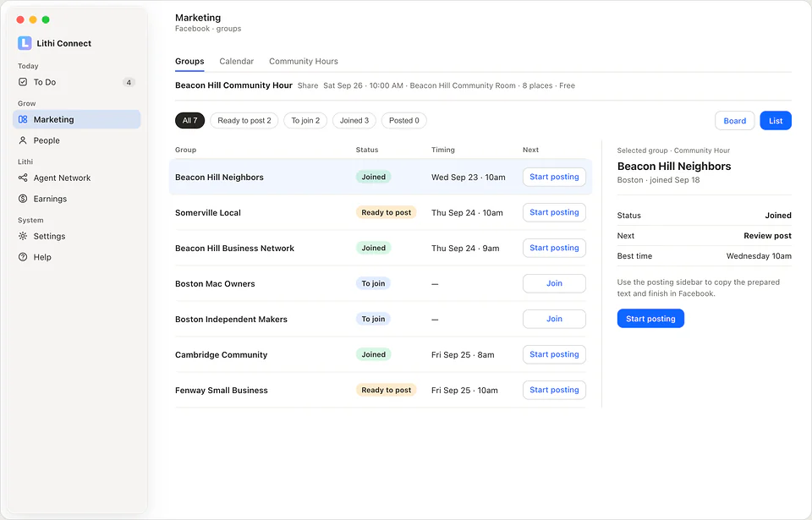The width and height of the screenshot is (812, 520).
Task: Click the green macOS zoom window button
Action: tap(46, 19)
